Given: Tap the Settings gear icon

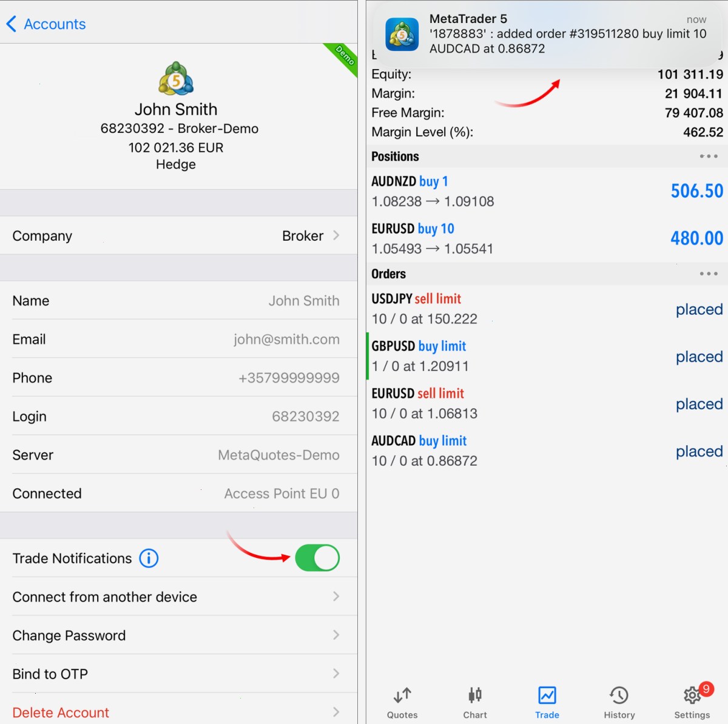Looking at the screenshot, I should tap(692, 696).
